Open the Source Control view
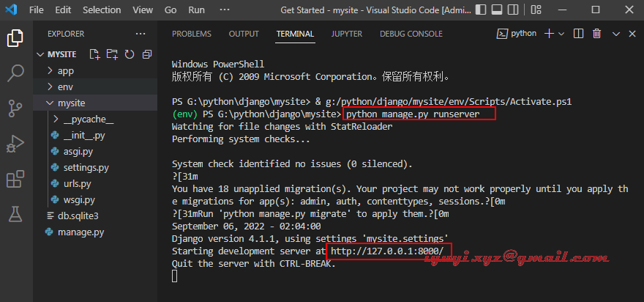644x302 pixels. click(16, 108)
